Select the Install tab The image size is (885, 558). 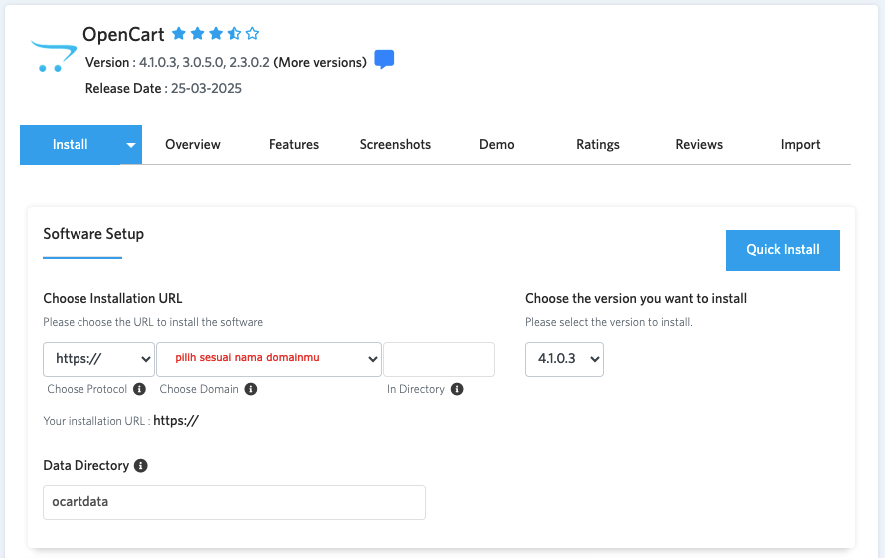(x=70, y=145)
